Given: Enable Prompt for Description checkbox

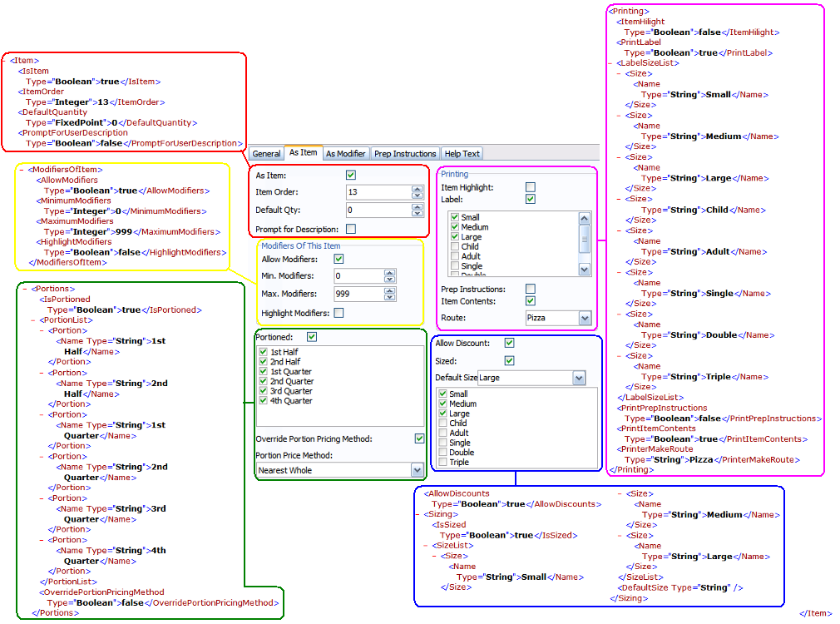Looking at the screenshot, I should point(350,229).
